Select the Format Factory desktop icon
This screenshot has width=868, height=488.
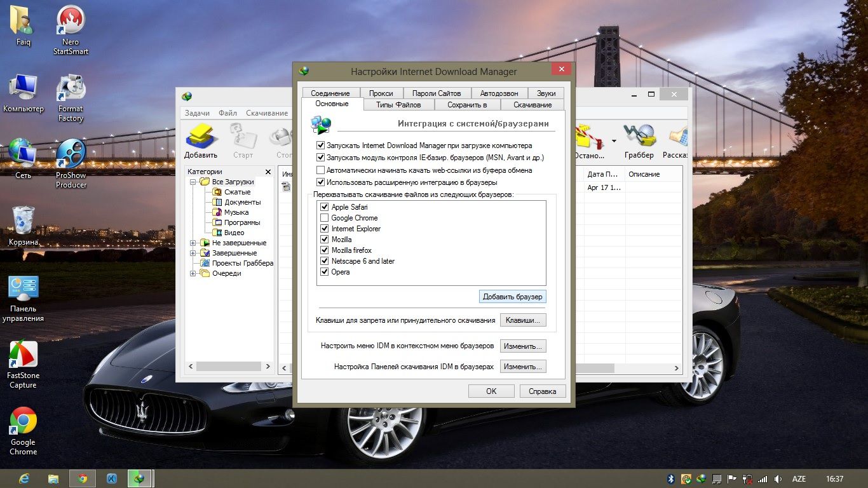[x=71, y=97]
